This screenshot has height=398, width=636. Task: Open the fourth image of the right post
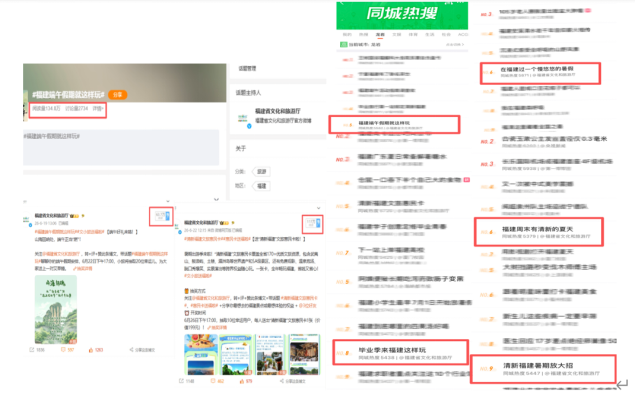[304, 355]
